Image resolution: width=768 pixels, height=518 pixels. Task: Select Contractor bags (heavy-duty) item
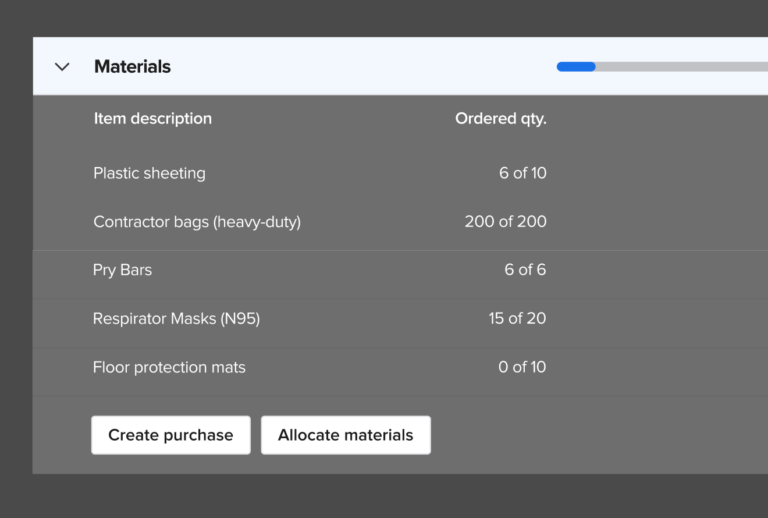tap(197, 222)
